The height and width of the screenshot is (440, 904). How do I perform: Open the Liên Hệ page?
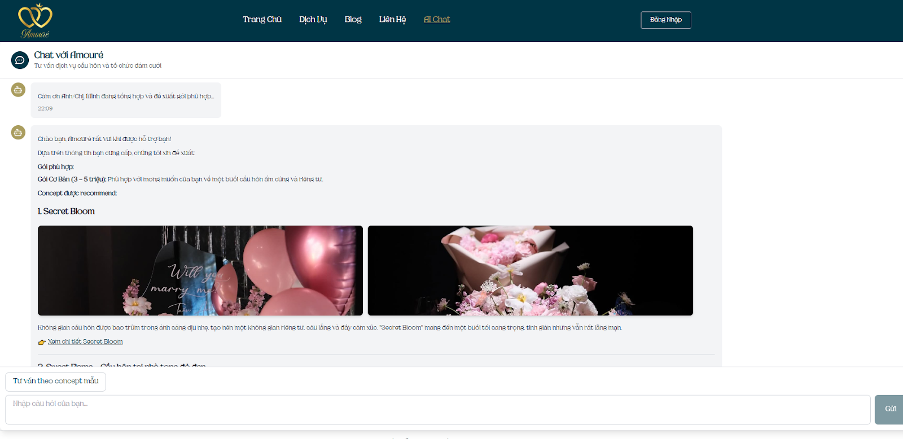click(x=393, y=19)
